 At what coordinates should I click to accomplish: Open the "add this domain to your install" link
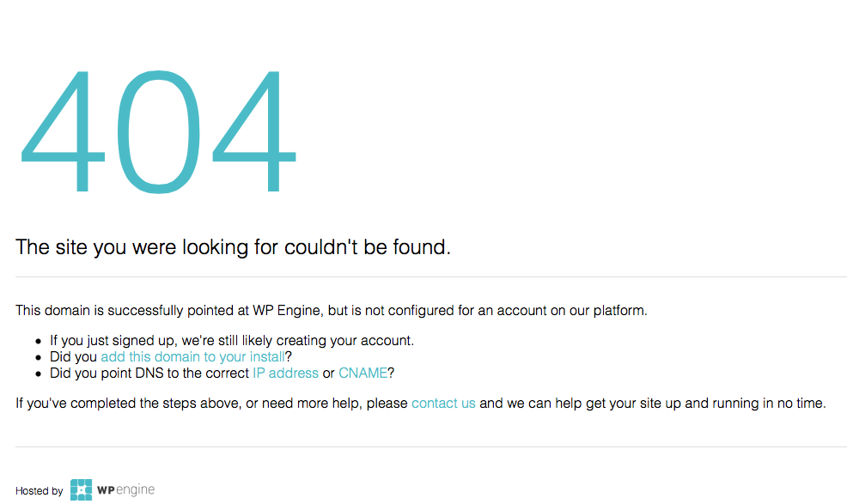192,356
